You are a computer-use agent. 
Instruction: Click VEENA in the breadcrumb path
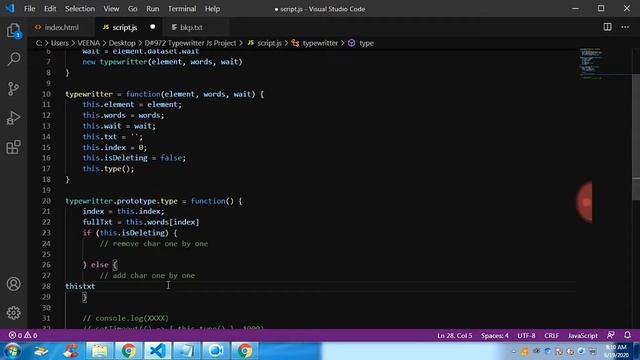(x=89, y=43)
